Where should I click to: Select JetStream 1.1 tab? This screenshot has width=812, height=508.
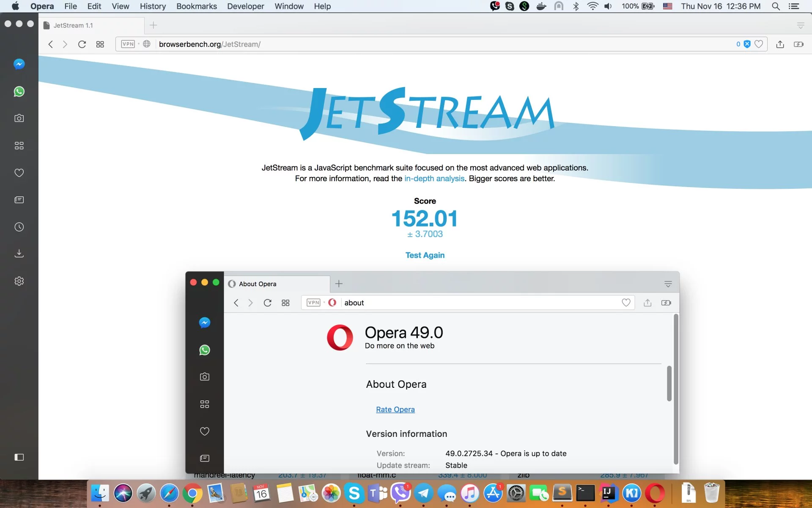tap(91, 25)
